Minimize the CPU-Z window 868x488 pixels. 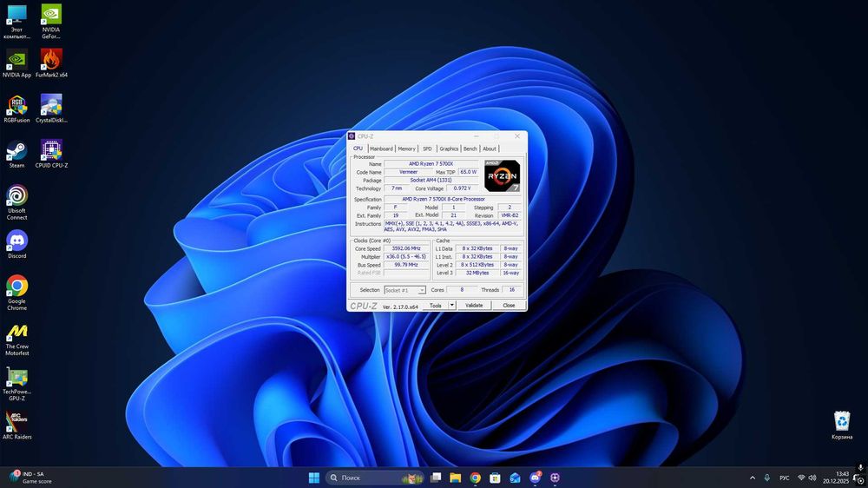coord(476,136)
